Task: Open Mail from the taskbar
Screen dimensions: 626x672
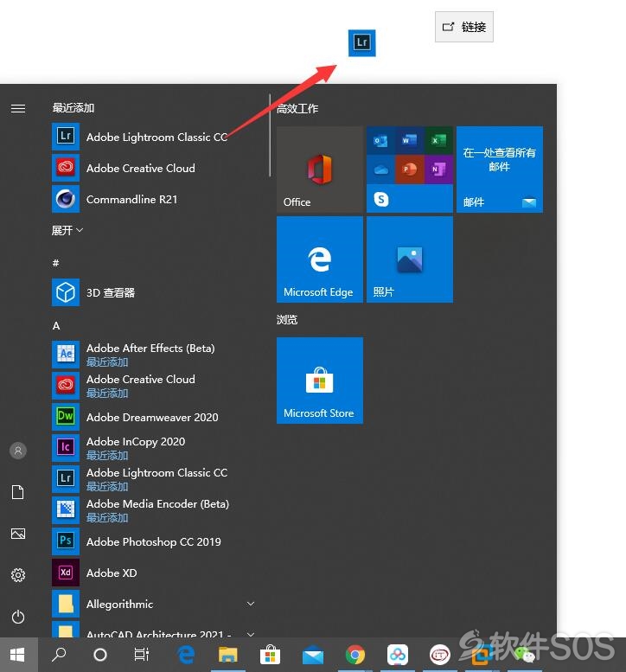Action: [313, 655]
